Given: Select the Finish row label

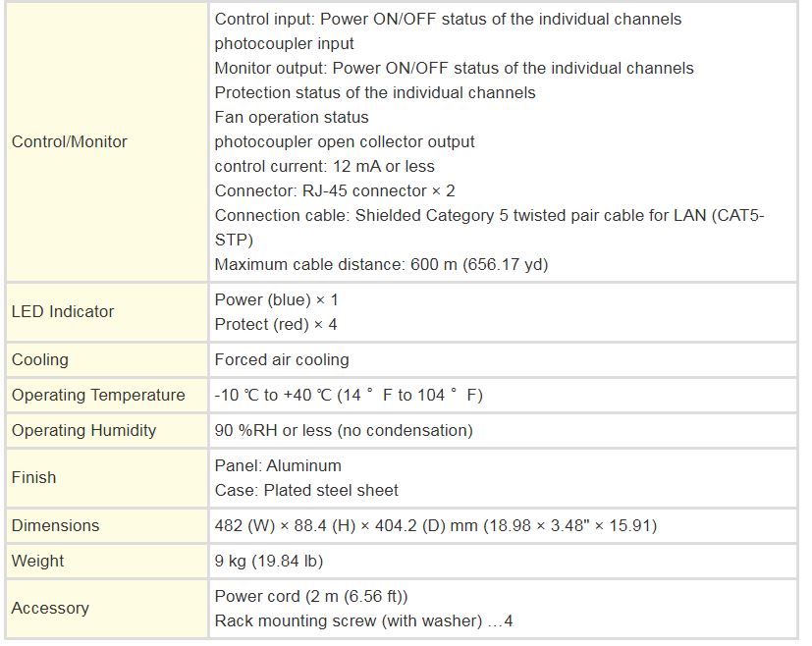Looking at the screenshot, I should coord(34,477).
